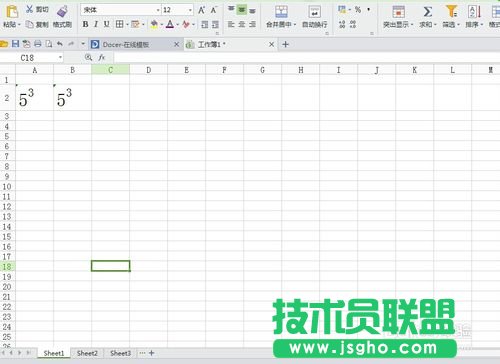Expand the fill color dropdown arrow

click(x=161, y=24)
